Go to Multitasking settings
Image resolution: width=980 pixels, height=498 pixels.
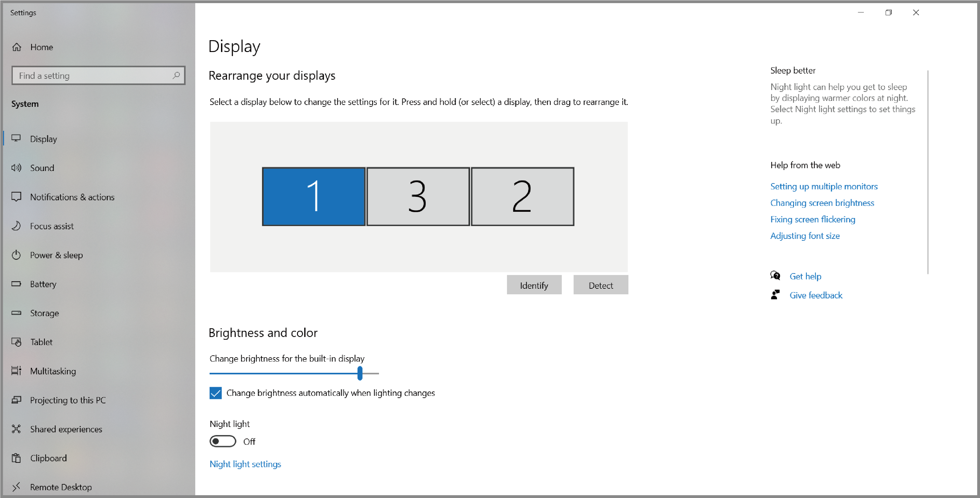tap(53, 371)
